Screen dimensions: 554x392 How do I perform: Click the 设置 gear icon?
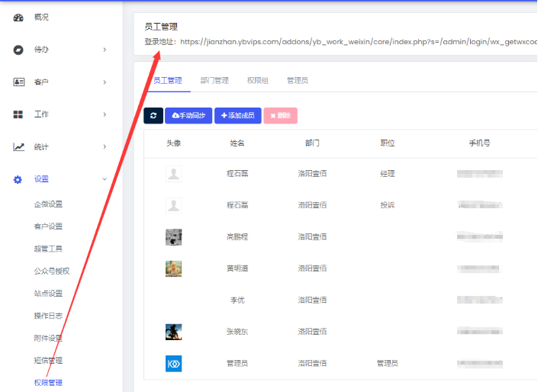(x=18, y=179)
